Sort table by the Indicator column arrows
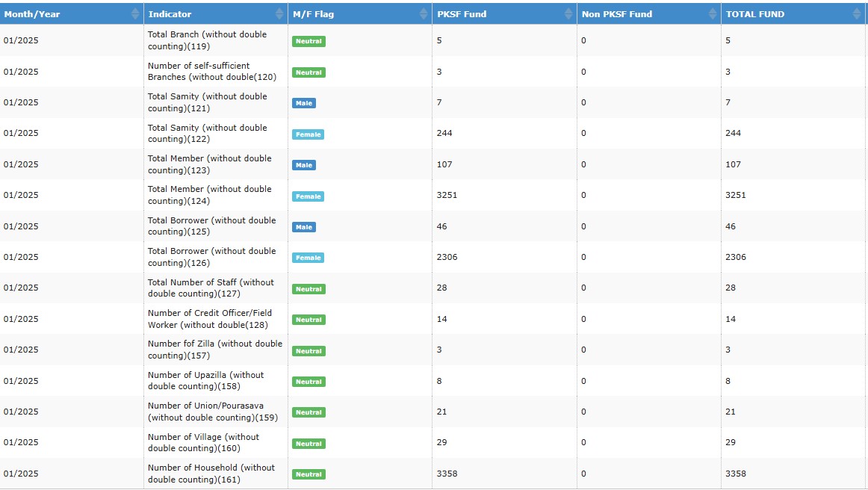 279,13
